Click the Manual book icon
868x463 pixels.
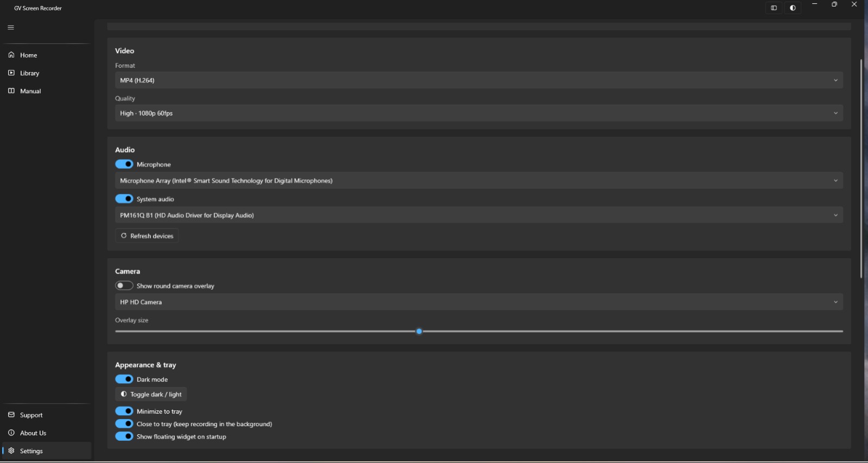click(x=11, y=91)
